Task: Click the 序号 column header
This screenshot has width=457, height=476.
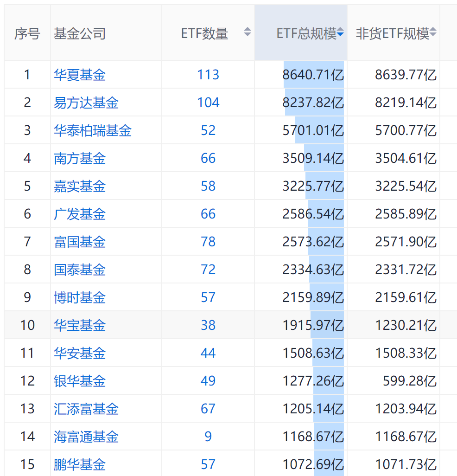Action: click(x=27, y=33)
